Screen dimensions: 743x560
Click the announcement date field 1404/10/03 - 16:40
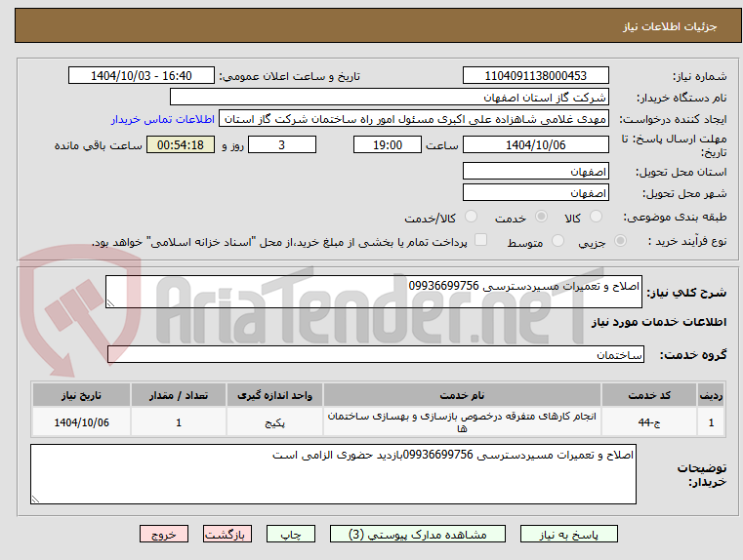coord(142,76)
